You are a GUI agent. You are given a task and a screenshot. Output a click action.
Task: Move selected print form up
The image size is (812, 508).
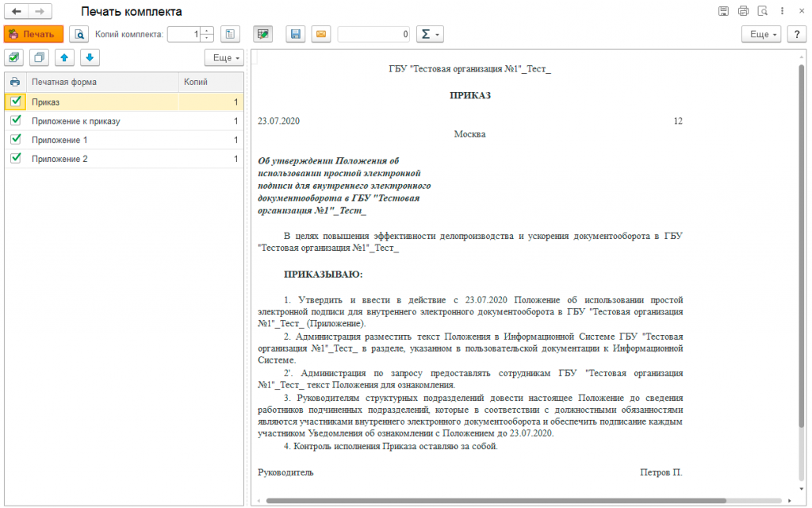[x=63, y=57]
